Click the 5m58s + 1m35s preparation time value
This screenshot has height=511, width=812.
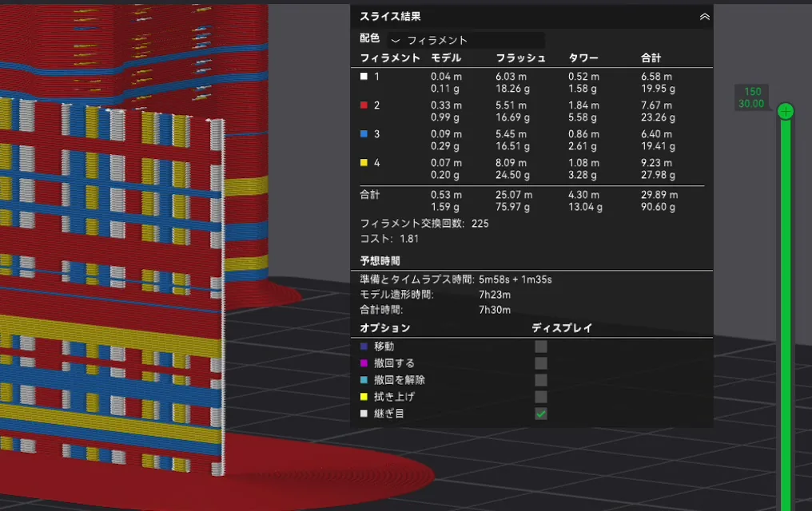pyautogui.click(x=515, y=279)
